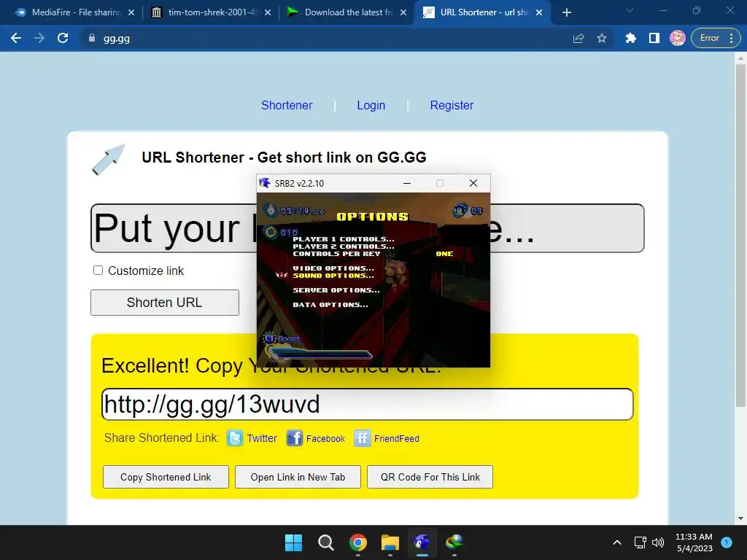Click Open Link in New Tab

click(x=298, y=477)
